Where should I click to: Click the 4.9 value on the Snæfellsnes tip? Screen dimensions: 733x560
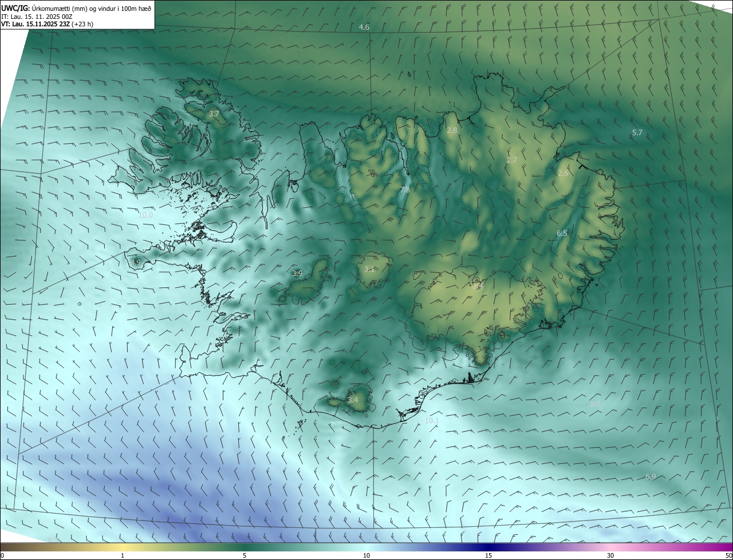click(x=136, y=262)
